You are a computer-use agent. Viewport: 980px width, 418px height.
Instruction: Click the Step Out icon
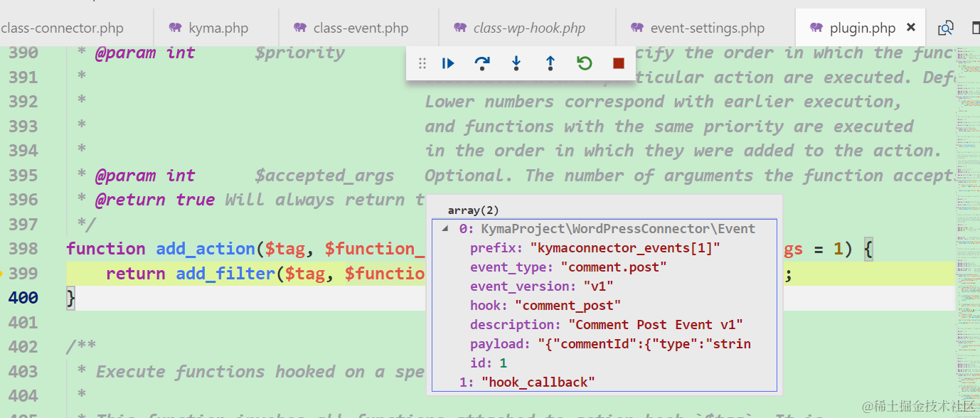pyautogui.click(x=550, y=63)
